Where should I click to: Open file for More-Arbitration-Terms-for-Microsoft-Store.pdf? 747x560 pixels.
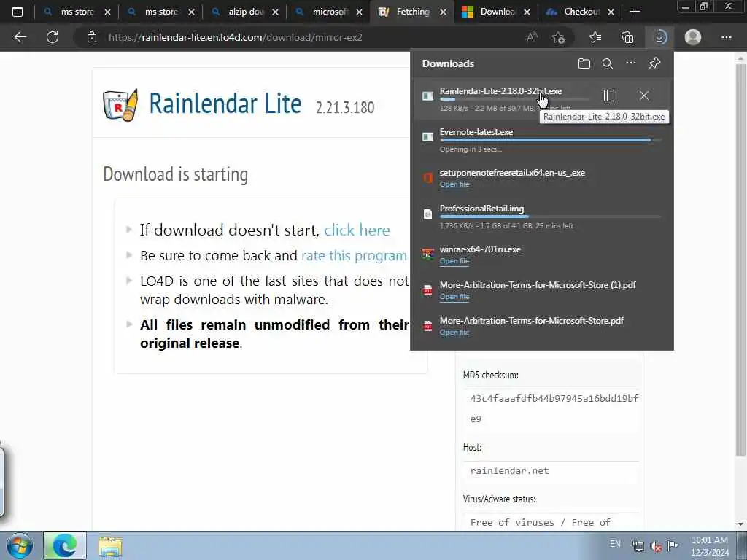pyautogui.click(x=454, y=332)
